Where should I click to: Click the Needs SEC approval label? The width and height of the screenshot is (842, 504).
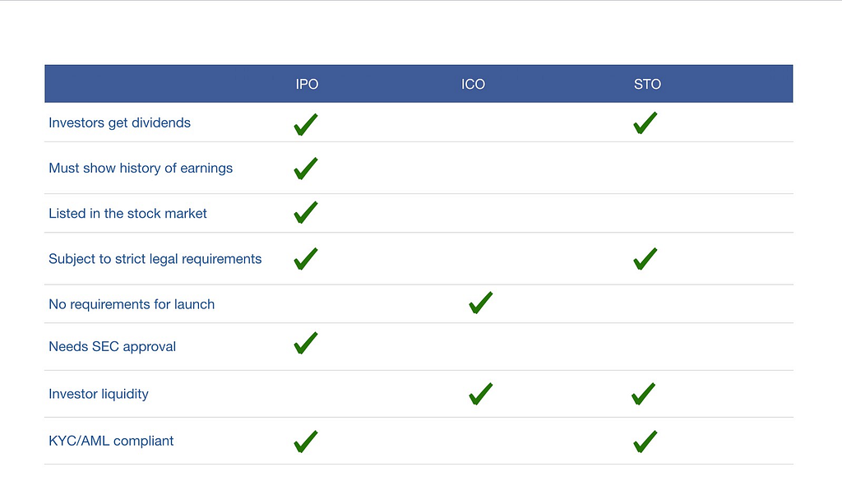point(112,346)
